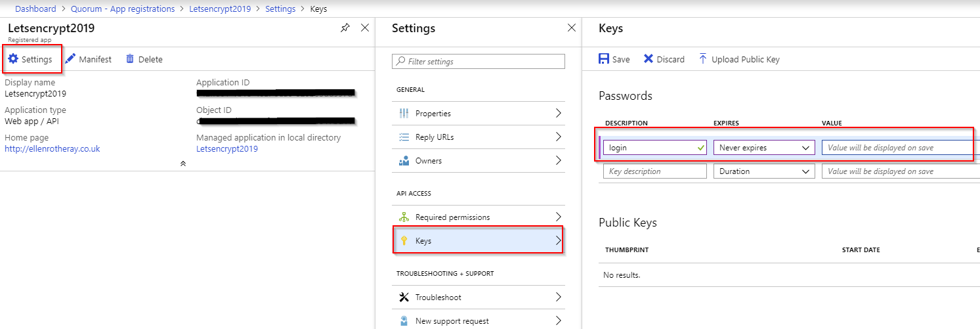
Task: Open the Never expires dropdown
Action: (764, 148)
